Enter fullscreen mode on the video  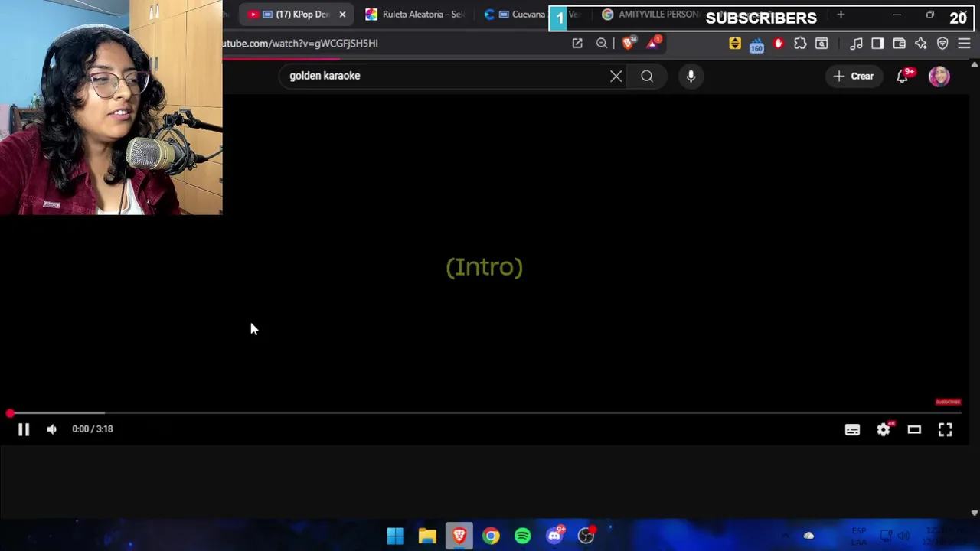coord(946,430)
